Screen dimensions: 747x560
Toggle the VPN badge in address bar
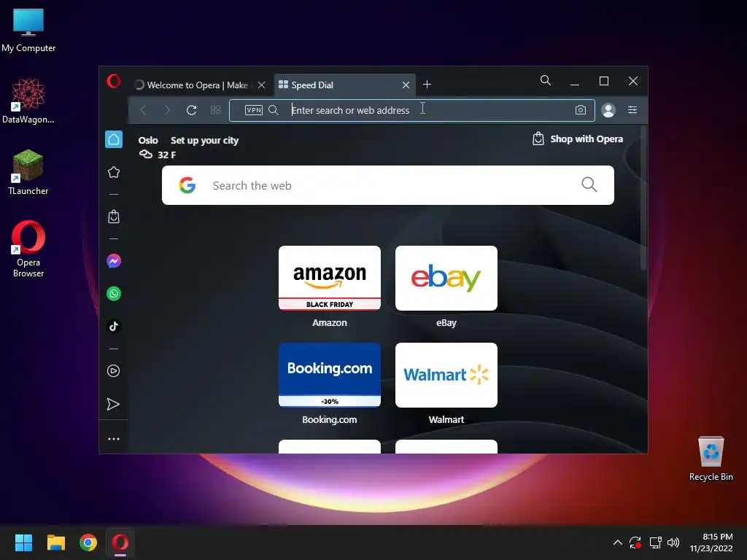pos(253,110)
